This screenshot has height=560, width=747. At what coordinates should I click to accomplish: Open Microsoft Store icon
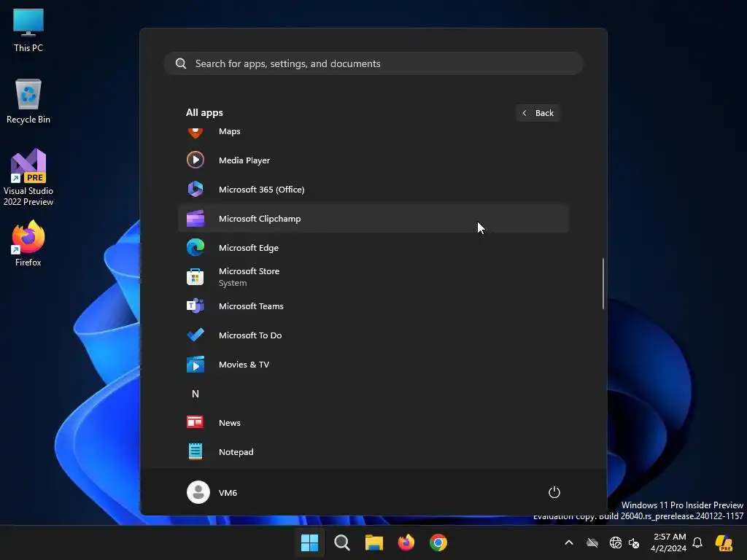(196, 276)
